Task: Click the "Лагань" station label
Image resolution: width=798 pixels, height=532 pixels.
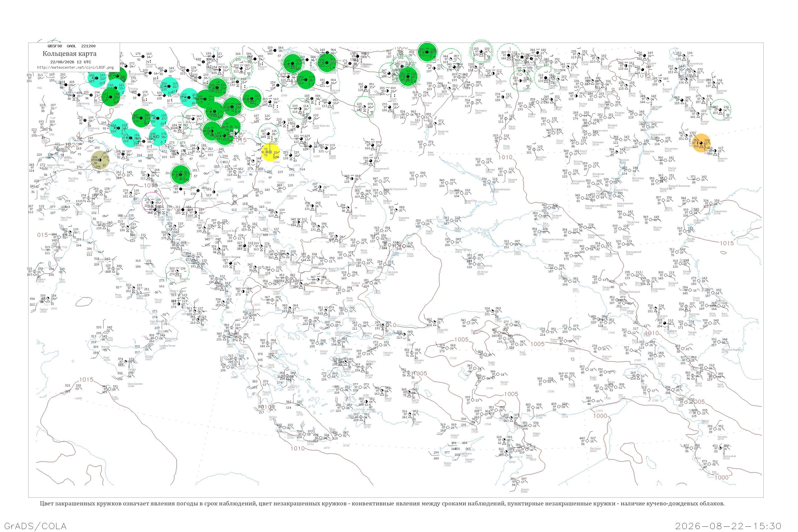Action: click(691, 239)
